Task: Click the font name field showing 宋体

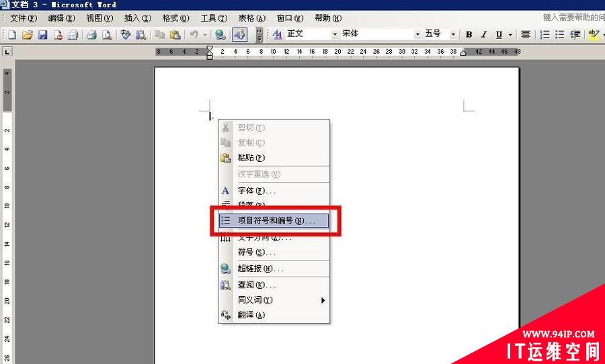Action: point(377,34)
